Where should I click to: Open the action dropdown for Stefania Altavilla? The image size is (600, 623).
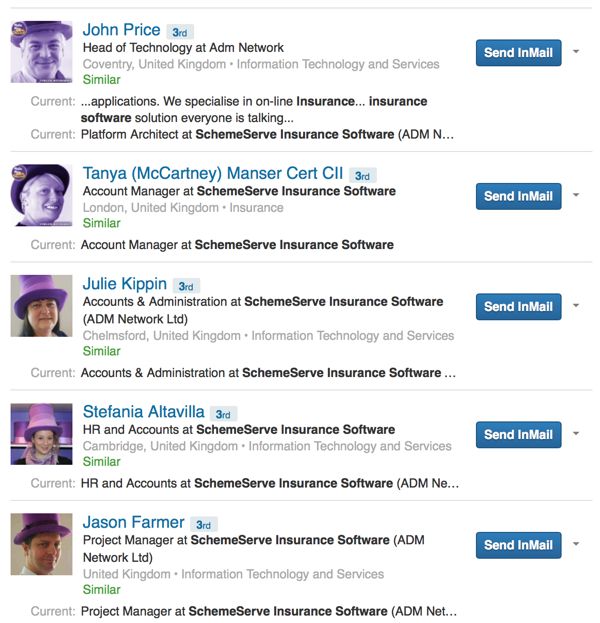(576, 435)
